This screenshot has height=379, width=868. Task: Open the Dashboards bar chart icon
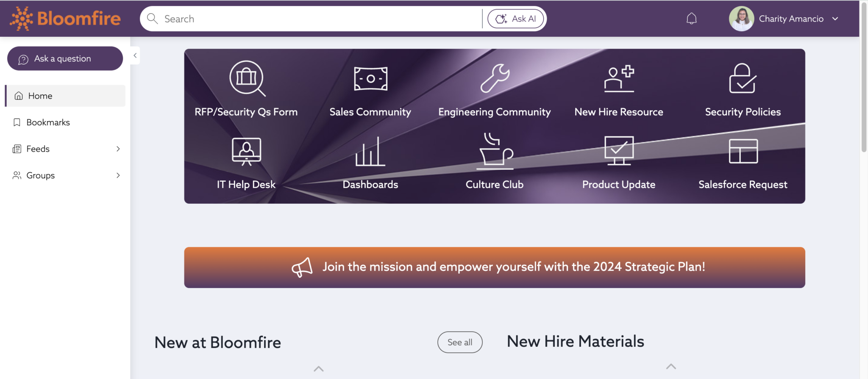pos(370,152)
